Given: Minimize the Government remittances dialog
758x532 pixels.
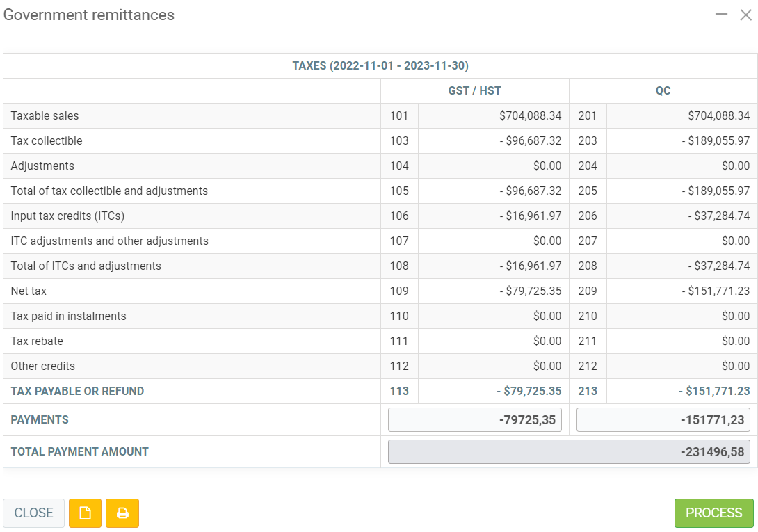Looking at the screenshot, I should pos(721,15).
